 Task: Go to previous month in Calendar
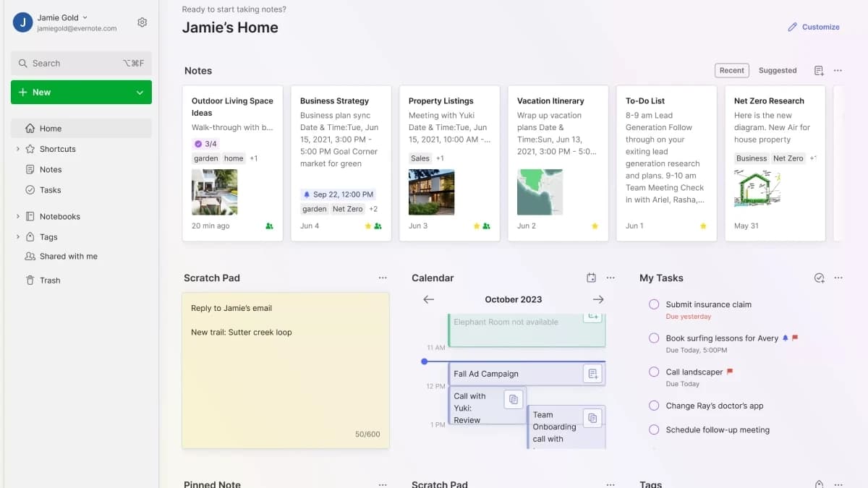(428, 299)
